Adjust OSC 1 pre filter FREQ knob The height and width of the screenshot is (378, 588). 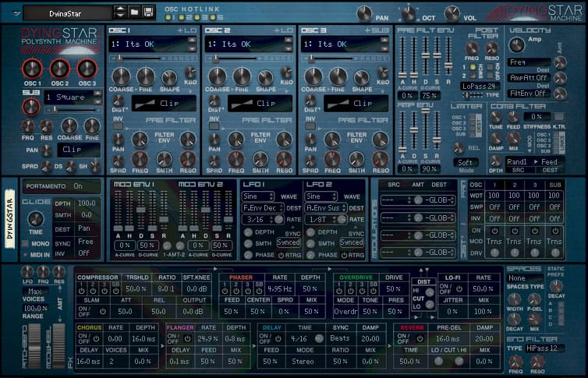tap(140, 160)
